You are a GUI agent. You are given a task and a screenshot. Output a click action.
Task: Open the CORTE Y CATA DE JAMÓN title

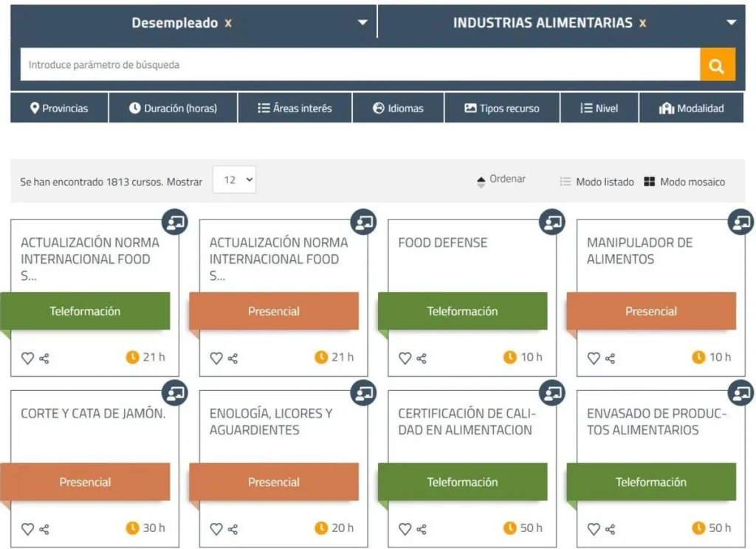click(x=93, y=414)
